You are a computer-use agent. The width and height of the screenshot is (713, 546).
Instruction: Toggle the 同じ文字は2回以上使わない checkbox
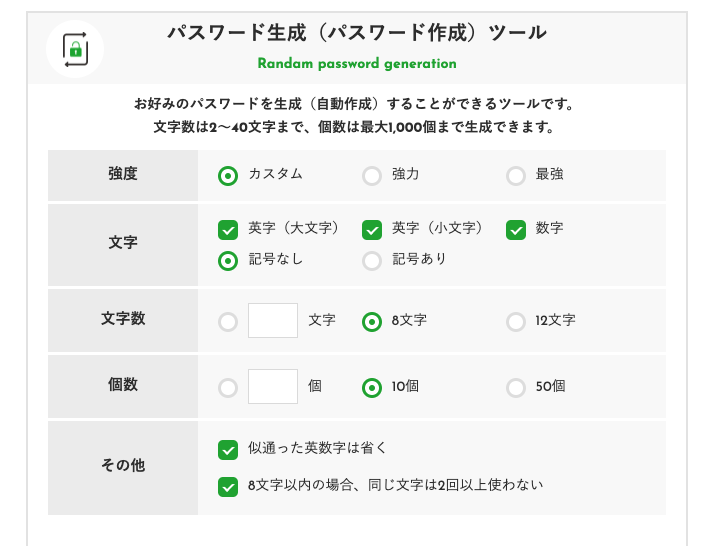tap(228, 487)
